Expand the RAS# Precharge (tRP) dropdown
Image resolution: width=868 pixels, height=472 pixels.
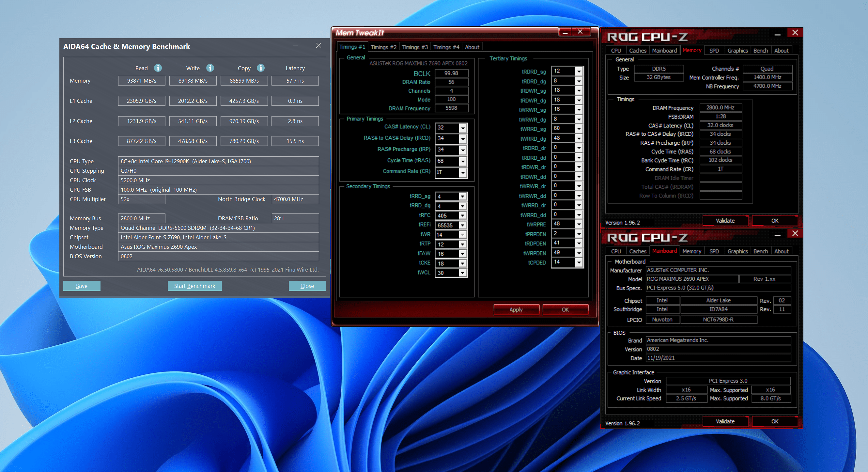point(463,150)
